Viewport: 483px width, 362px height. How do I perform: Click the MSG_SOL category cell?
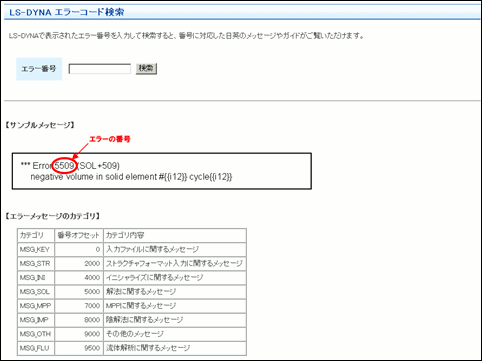pos(36,292)
